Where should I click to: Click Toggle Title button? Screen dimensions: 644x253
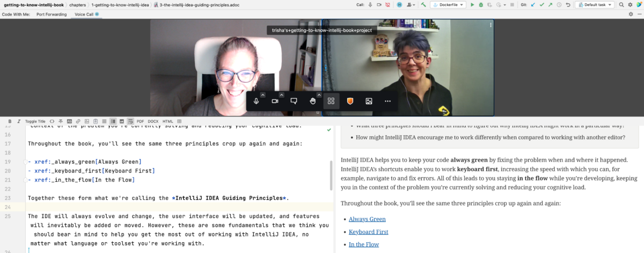35,121
